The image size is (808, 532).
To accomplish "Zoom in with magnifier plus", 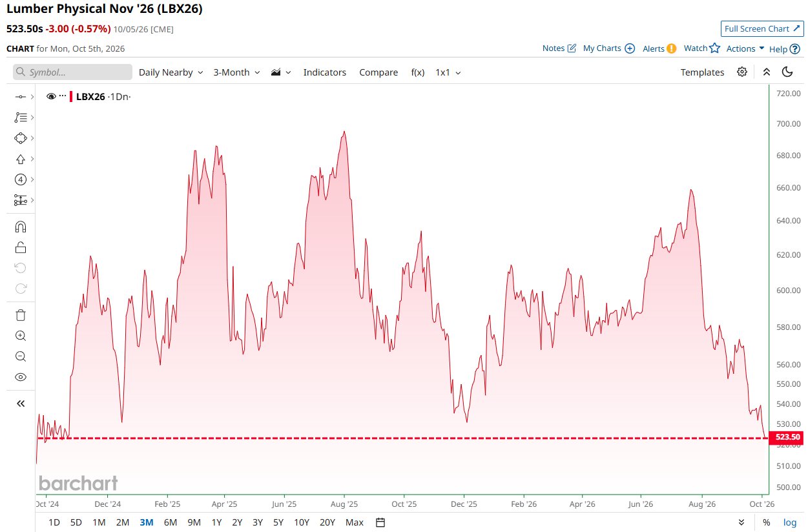I will [x=20, y=336].
